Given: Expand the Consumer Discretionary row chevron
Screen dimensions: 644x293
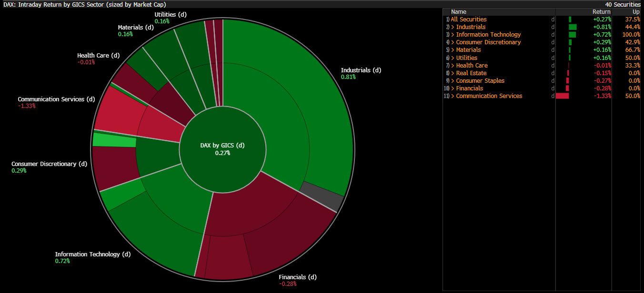Looking at the screenshot, I should coord(453,42).
